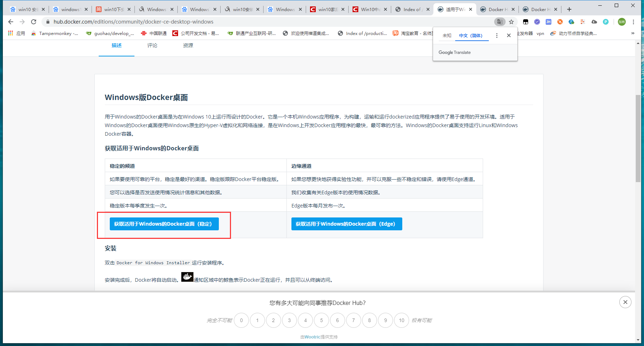Click the orange lifebuoy extension icon

coord(560,22)
